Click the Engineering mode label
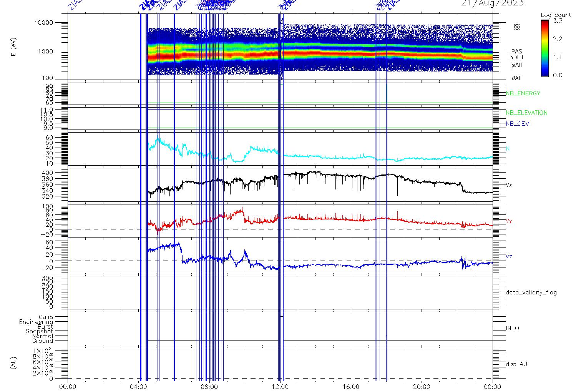The image size is (581, 392). pos(36,322)
